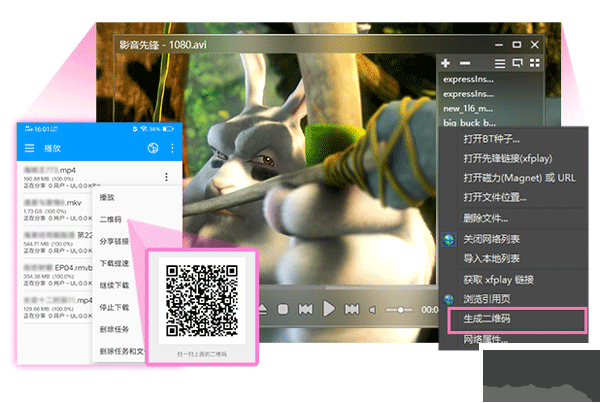The width and height of the screenshot is (600, 403).
Task: Open playlist list-view menu icon
Action: click(x=499, y=64)
